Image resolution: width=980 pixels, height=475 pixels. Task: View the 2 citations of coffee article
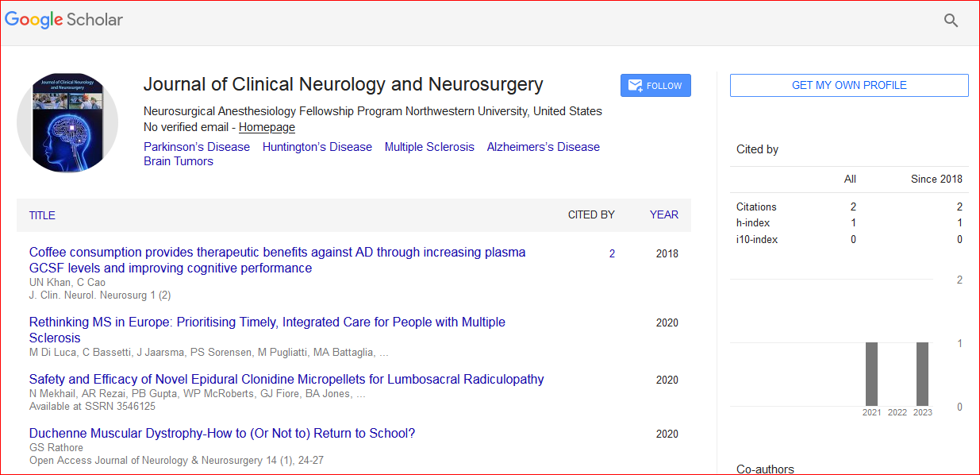pos(612,254)
